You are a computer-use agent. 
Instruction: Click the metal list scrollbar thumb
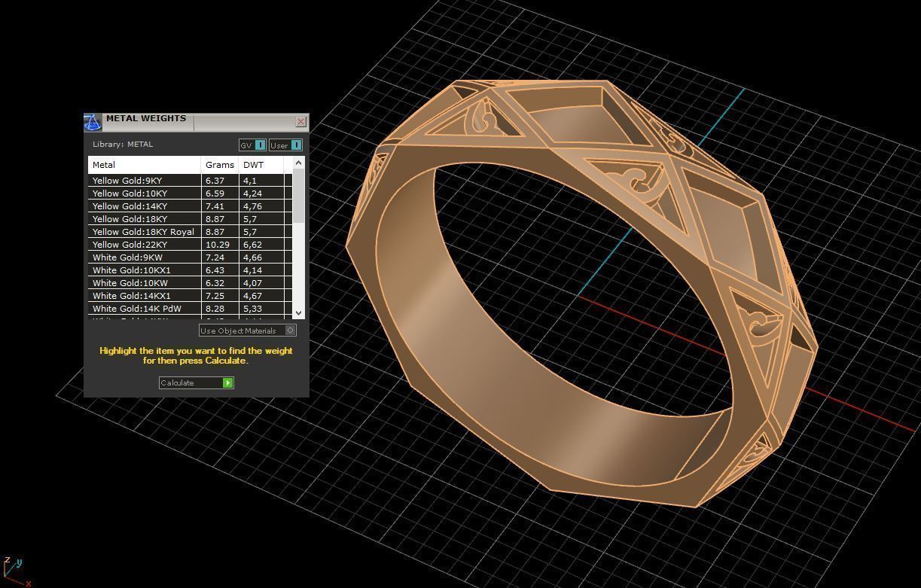(x=298, y=195)
